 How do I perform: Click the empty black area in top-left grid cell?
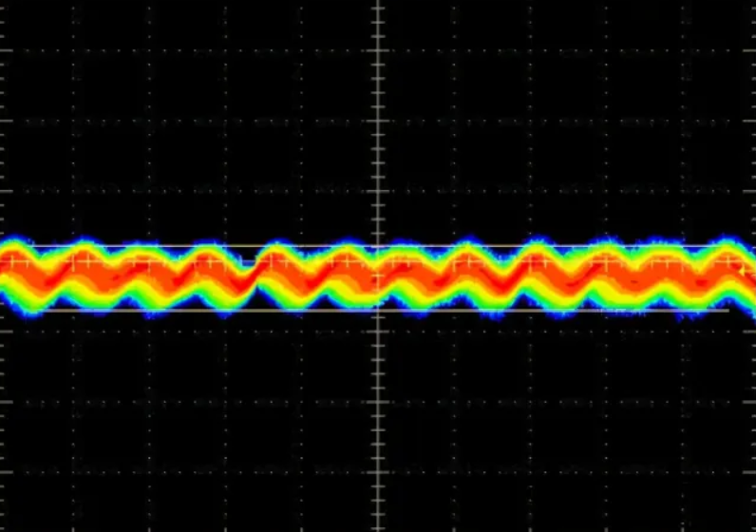click(x=36, y=24)
